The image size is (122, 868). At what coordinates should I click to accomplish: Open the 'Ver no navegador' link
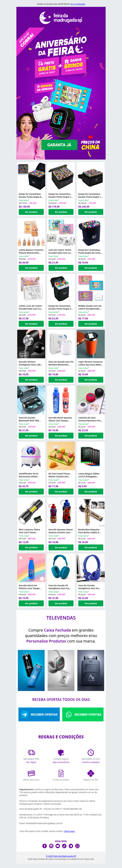pyautogui.click(x=78, y=4)
